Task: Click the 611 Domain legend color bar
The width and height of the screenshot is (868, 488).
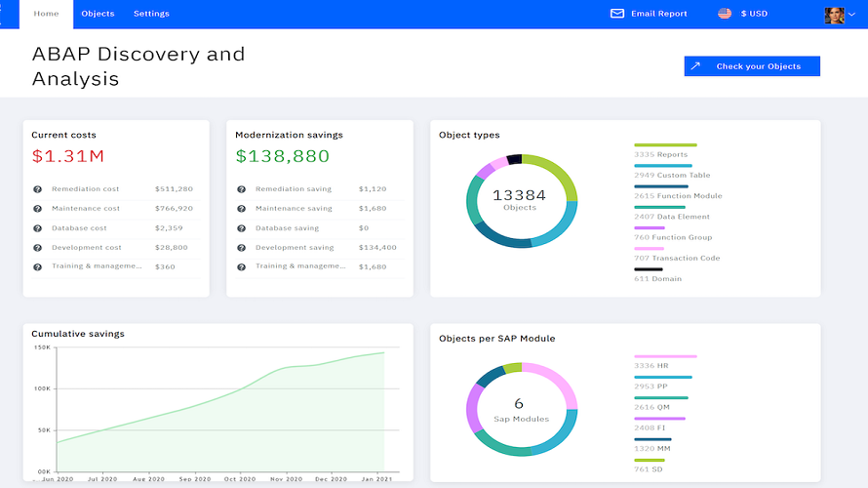Action: click(x=649, y=269)
